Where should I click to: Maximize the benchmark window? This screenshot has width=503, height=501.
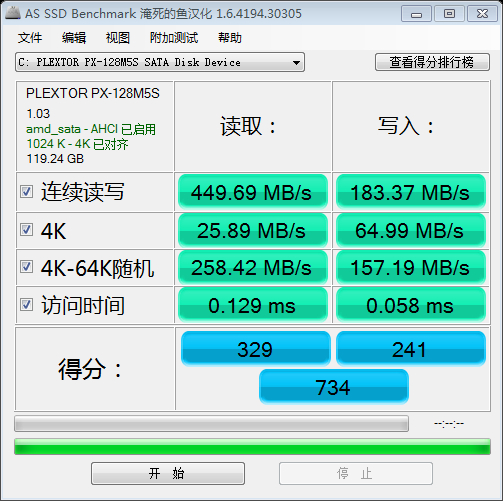pyautogui.click(x=449, y=14)
